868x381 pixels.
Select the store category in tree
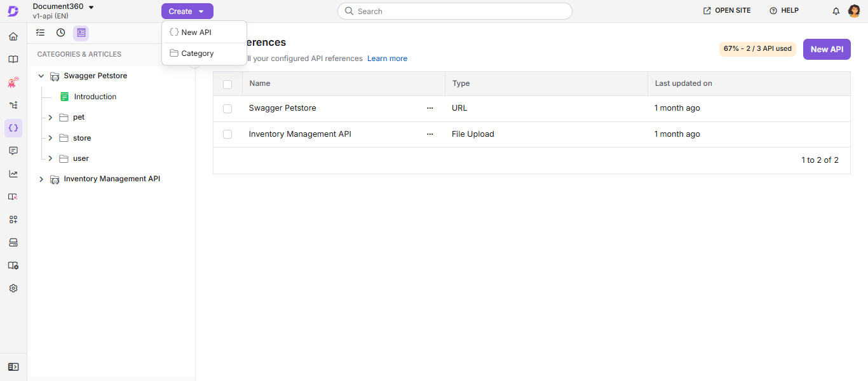pyautogui.click(x=82, y=138)
